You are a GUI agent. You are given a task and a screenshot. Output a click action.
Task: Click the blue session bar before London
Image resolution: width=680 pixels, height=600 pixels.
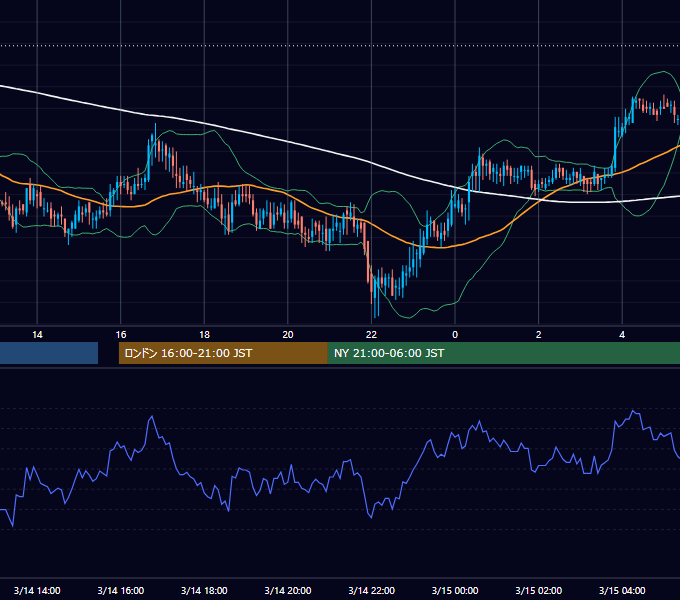point(49,353)
